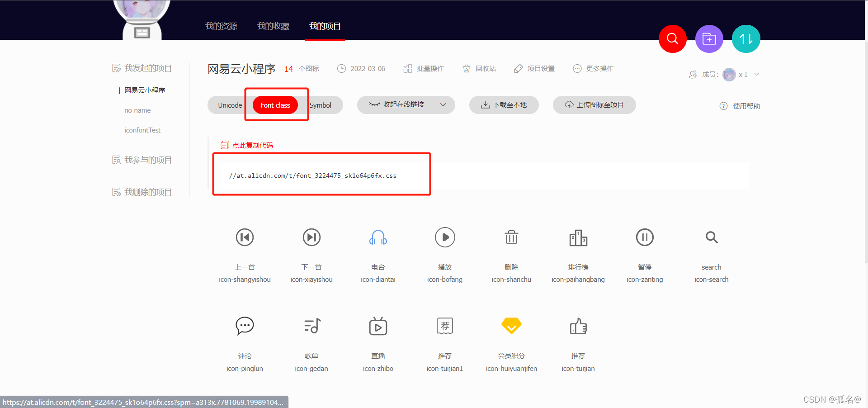Open 我删除的项目 section

click(x=142, y=192)
